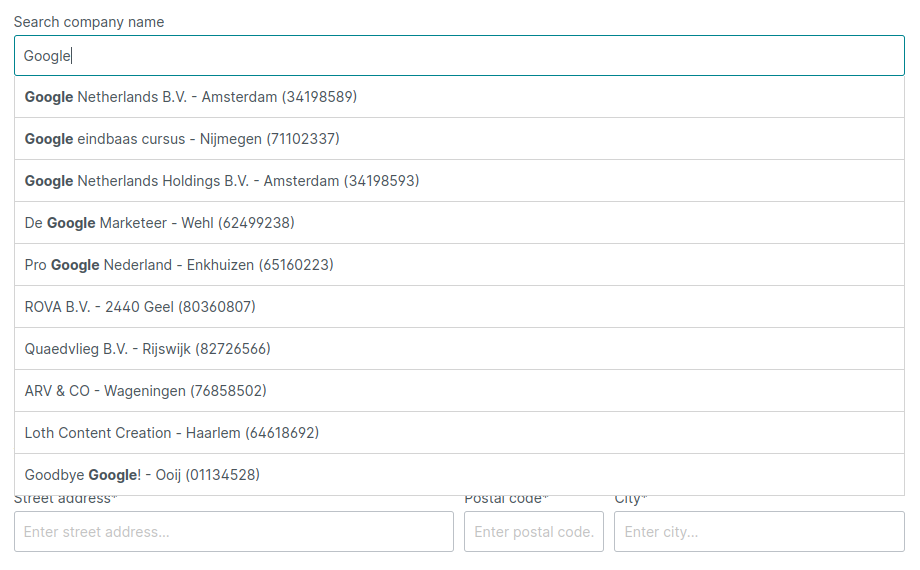The height and width of the screenshot is (570, 920).
Task: Select De Google Marketeer - Wehl result
Action: tap(459, 223)
